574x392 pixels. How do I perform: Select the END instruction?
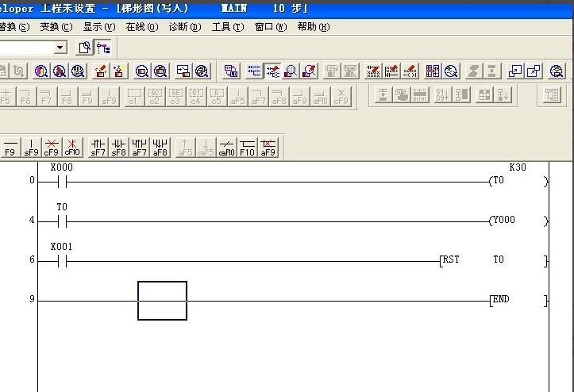(519, 300)
